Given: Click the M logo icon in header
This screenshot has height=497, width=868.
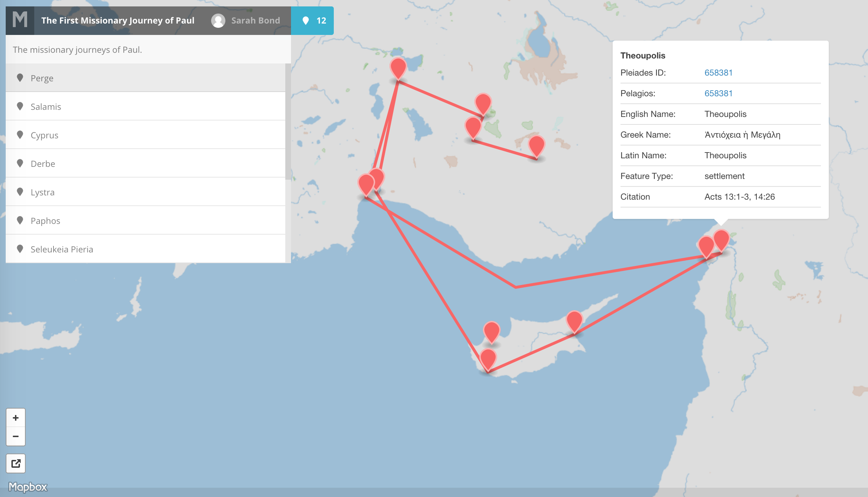Looking at the screenshot, I should tap(20, 20).
